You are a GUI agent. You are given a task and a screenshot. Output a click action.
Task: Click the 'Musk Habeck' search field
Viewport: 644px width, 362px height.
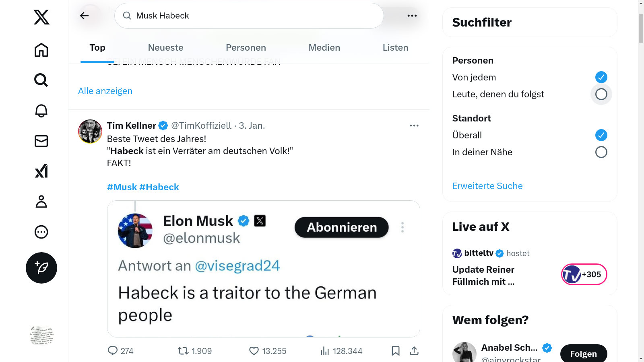click(x=250, y=16)
